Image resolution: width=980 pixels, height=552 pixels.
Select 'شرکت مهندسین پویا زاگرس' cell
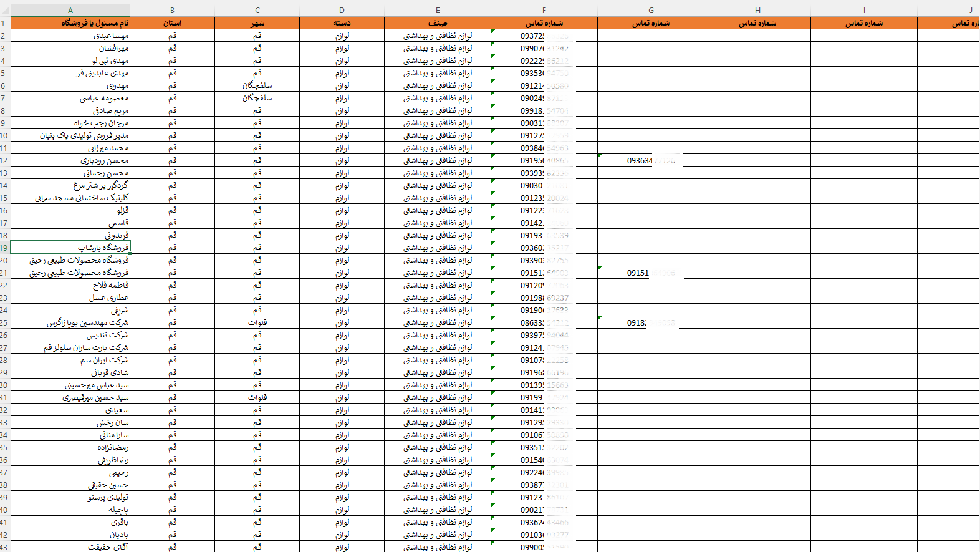click(70, 322)
